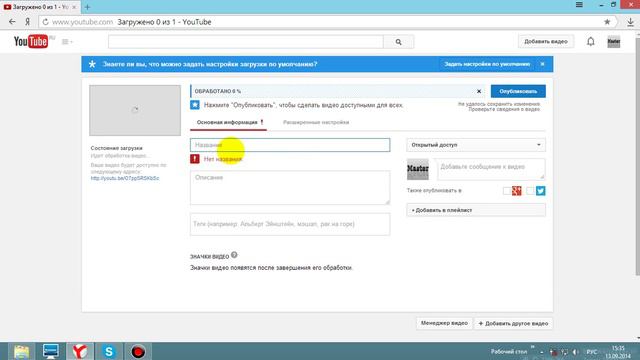Viewport: 640px width, 360px height.
Task: Open Yandex Browser taskbar icon
Action: 80,351
